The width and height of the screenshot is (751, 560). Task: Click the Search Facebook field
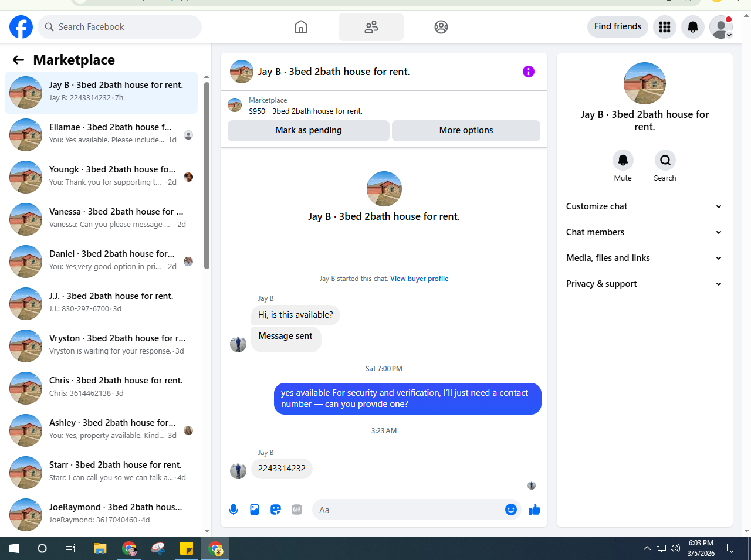(120, 27)
